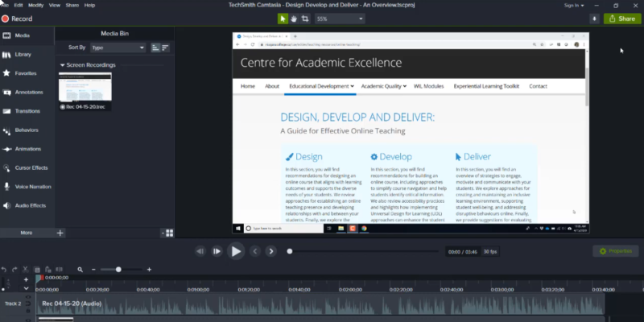Click the track options chevron below add track
This screenshot has height=322, width=644.
click(26, 288)
